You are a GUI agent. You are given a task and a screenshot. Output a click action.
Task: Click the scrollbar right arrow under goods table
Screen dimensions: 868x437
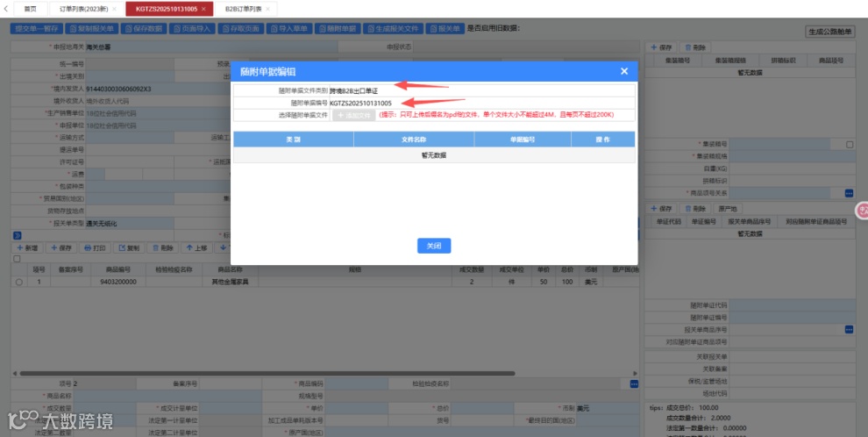(x=636, y=373)
